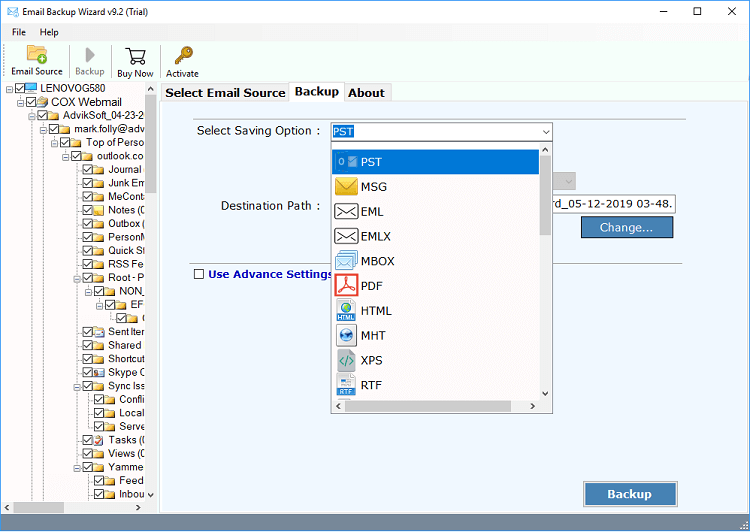750x532 pixels.
Task: Uncheck the COX Webmail checkbox
Action: point(31,102)
